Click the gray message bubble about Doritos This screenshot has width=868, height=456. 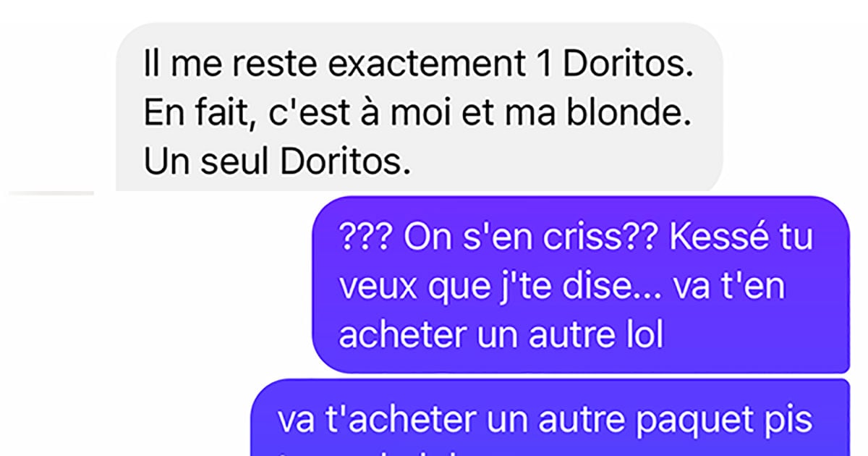[420, 109]
